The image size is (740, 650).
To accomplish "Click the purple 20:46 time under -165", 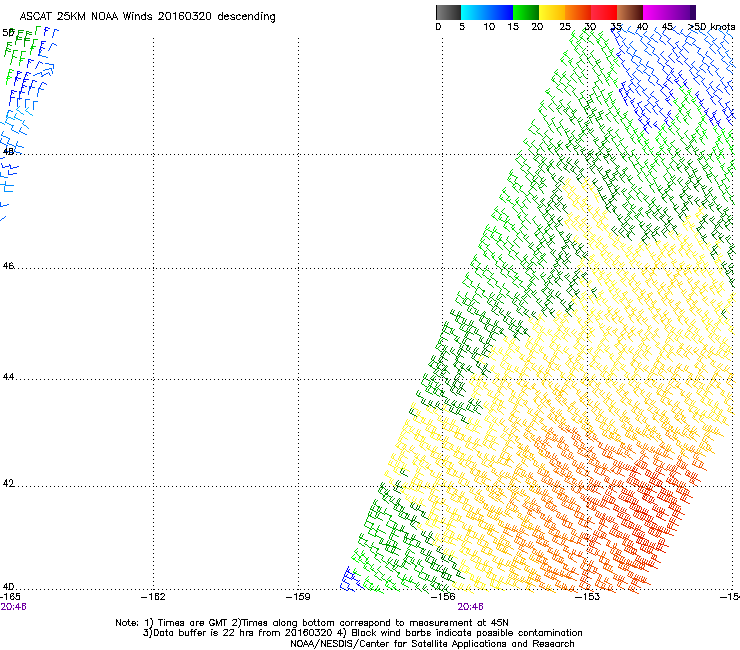I will (13, 607).
